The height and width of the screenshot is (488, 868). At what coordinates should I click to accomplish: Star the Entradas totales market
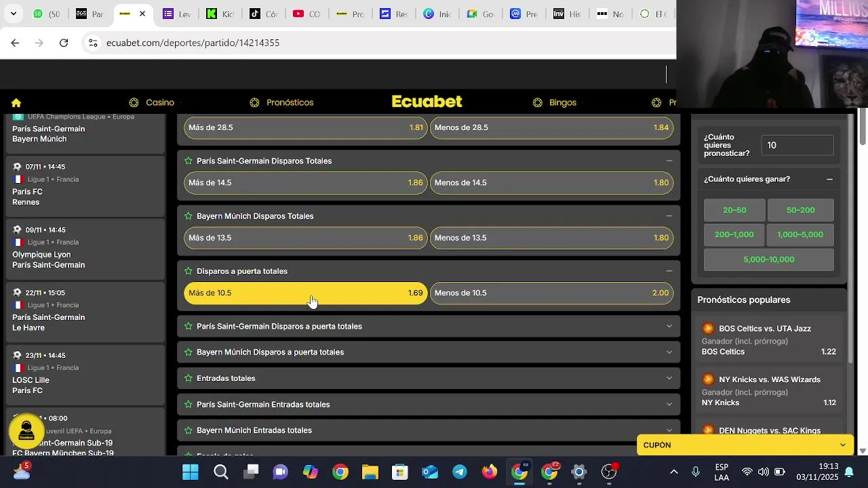point(189,378)
